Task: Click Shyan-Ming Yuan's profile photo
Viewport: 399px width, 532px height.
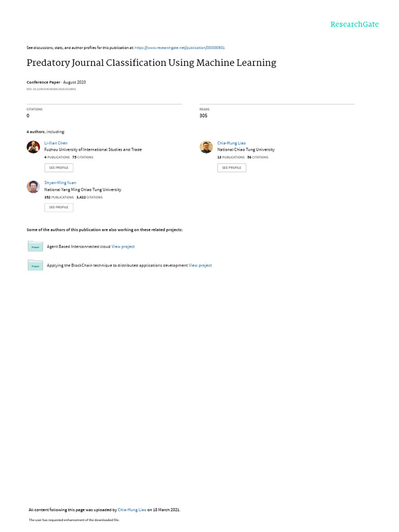Action: [33, 187]
